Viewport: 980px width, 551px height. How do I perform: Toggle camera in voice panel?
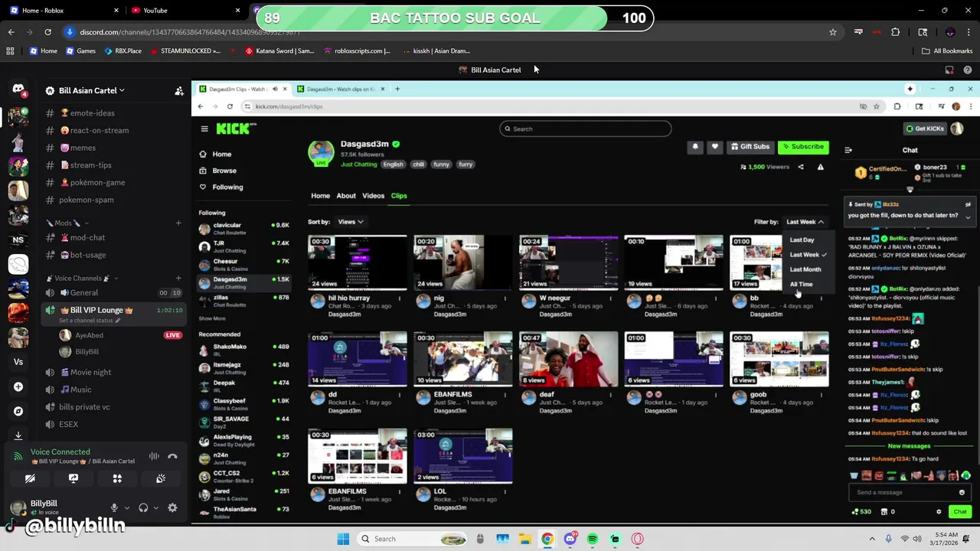(30, 478)
